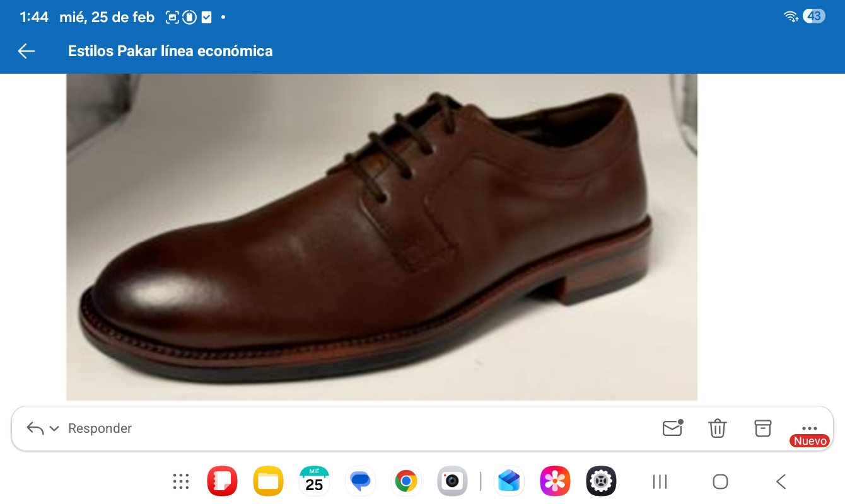Launch the Messages chat app
Viewport: 845px width, 504px height.
coord(360,481)
